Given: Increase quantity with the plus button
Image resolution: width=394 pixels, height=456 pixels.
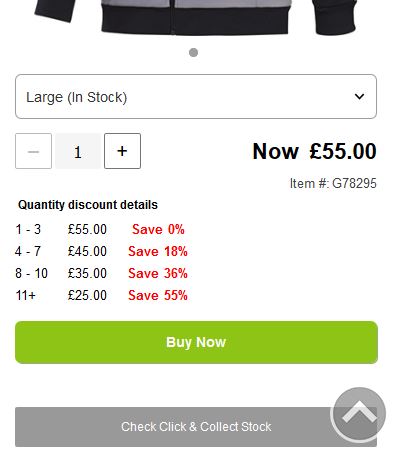Looking at the screenshot, I should click(x=122, y=151).
